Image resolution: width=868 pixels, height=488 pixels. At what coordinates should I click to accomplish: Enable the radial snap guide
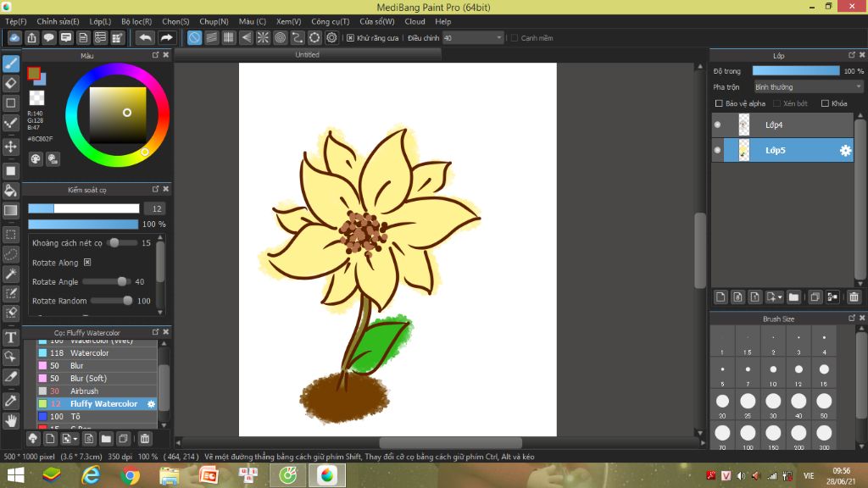point(263,37)
